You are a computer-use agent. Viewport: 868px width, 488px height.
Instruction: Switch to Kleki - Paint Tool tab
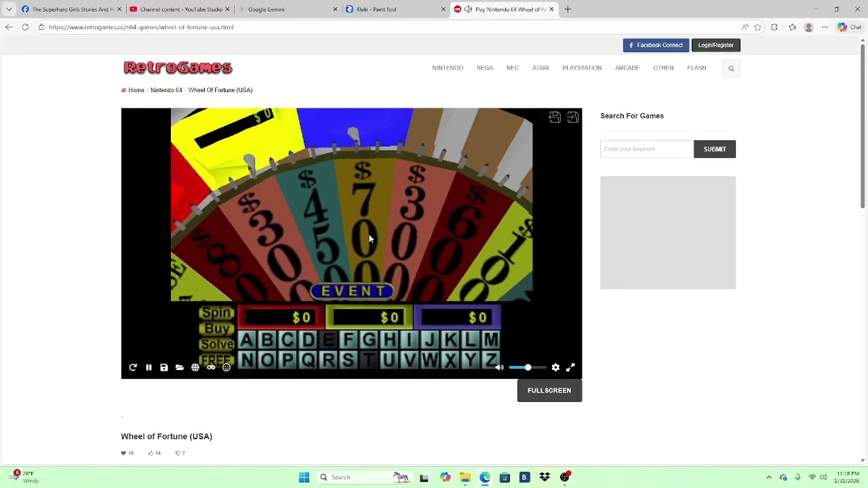click(x=395, y=9)
